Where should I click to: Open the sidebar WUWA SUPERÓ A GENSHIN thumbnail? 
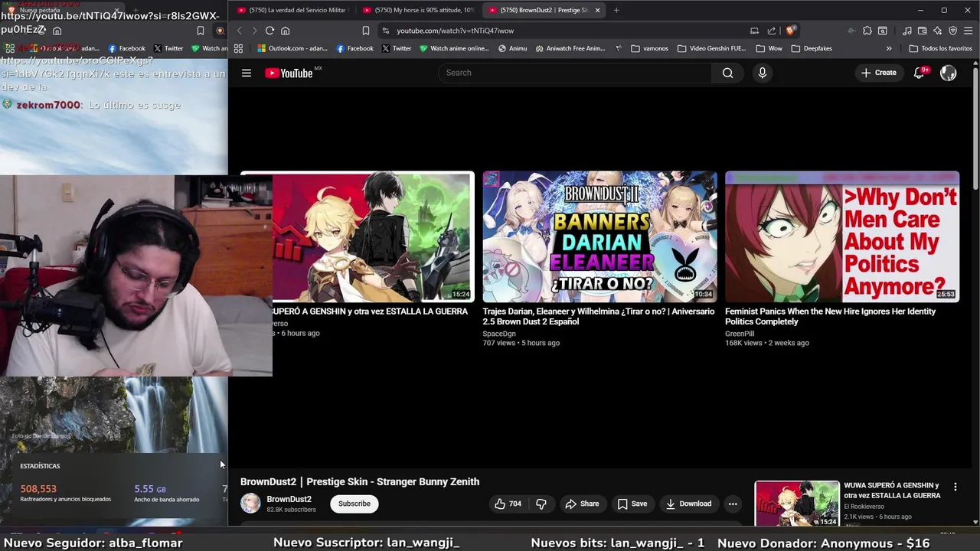click(x=797, y=504)
